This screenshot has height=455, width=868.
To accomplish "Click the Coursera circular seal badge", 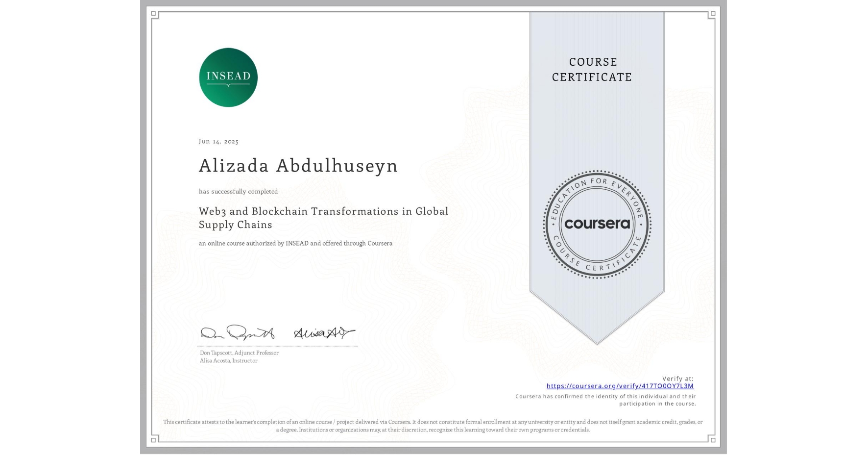I will (597, 224).
